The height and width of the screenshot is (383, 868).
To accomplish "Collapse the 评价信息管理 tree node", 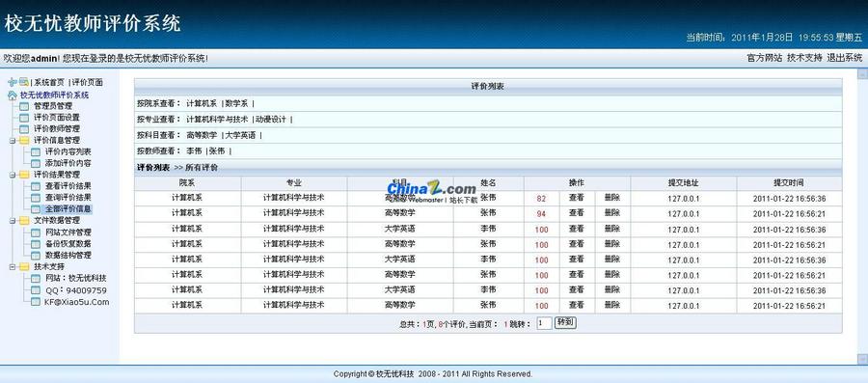I will (13, 141).
